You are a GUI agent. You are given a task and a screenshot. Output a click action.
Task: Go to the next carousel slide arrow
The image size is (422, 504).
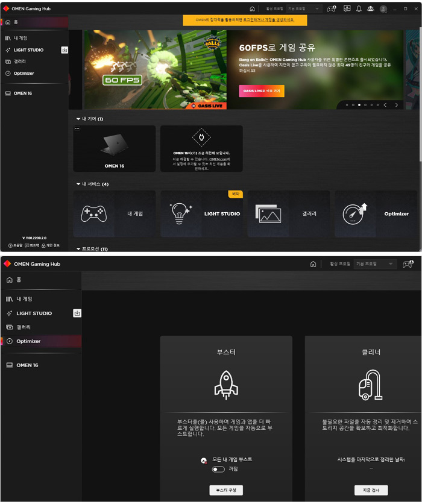(x=397, y=105)
